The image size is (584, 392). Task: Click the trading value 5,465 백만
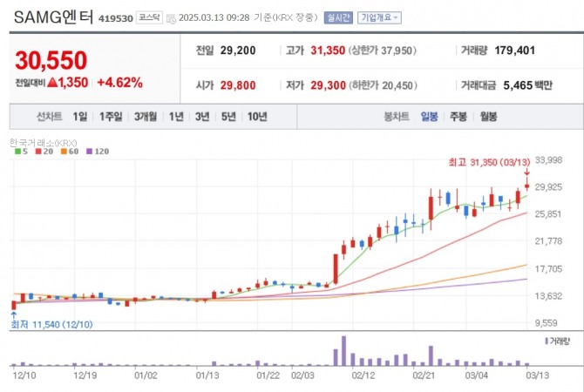tap(527, 85)
